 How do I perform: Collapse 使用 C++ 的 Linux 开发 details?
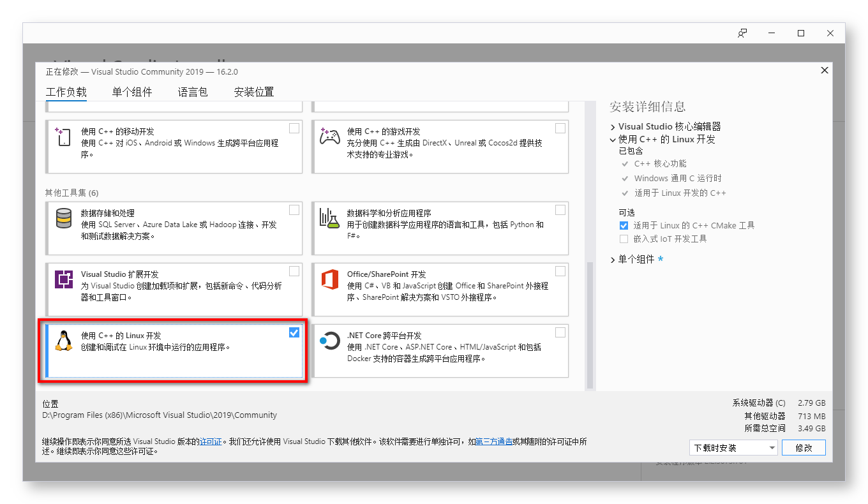click(x=613, y=139)
